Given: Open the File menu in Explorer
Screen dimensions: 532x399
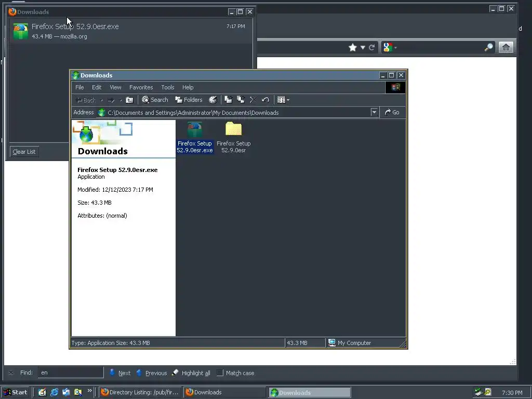Looking at the screenshot, I should [x=79, y=87].
